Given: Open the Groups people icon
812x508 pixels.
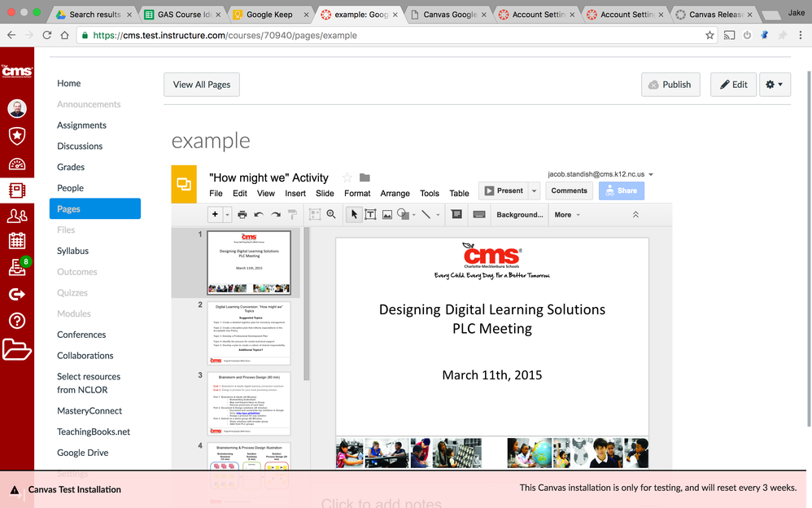Looking at the screenshot, I should pos(17,216).
